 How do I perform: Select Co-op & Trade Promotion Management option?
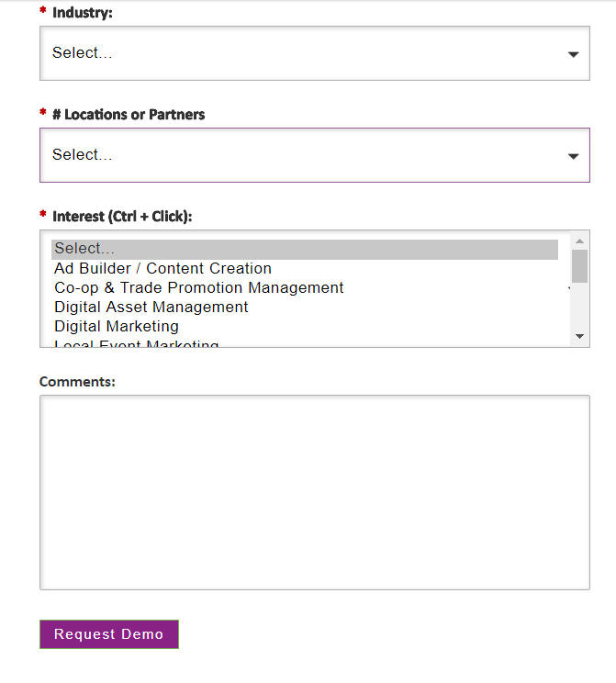point(198,288)
